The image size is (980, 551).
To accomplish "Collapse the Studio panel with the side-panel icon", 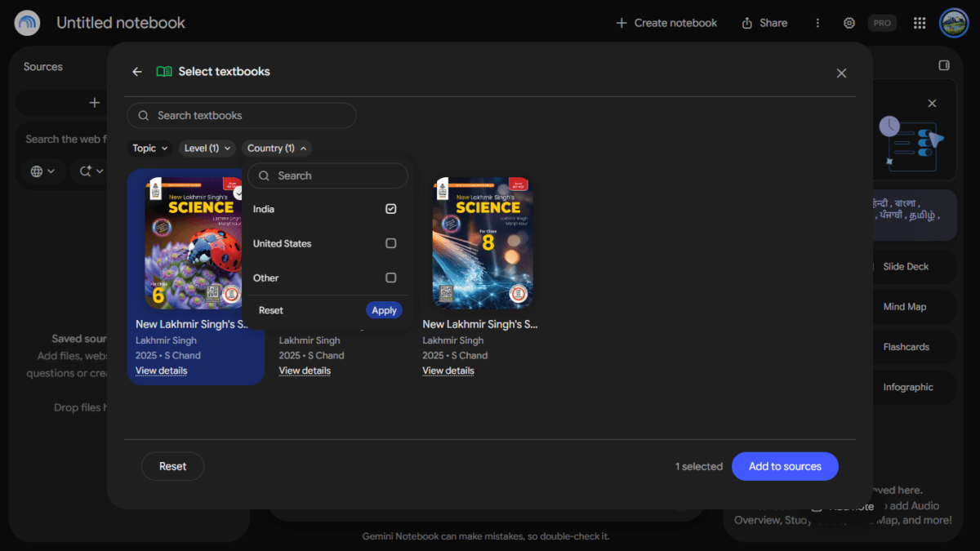I will (x=944, y=65).
